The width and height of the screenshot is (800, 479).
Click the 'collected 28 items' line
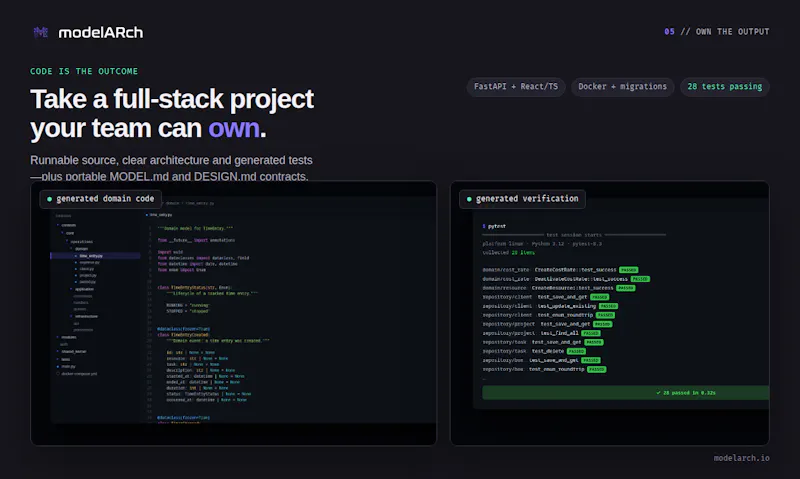(x=508, y=253)
